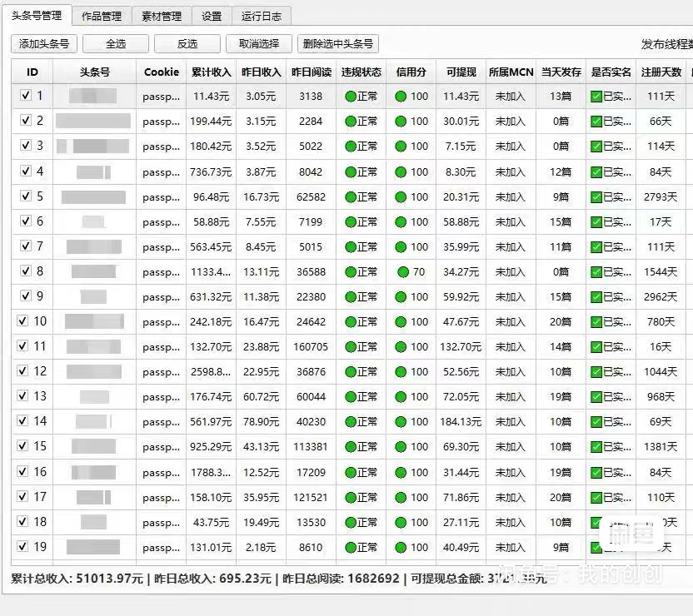Click the green 正常 status icon in row 19
The image size is (693, 616).
[x=351, y=548]
